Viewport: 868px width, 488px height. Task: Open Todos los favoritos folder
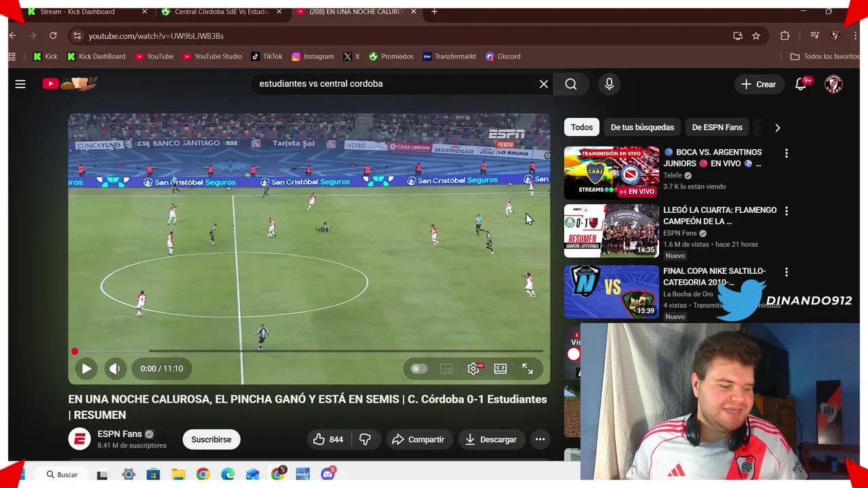(825, 56)
